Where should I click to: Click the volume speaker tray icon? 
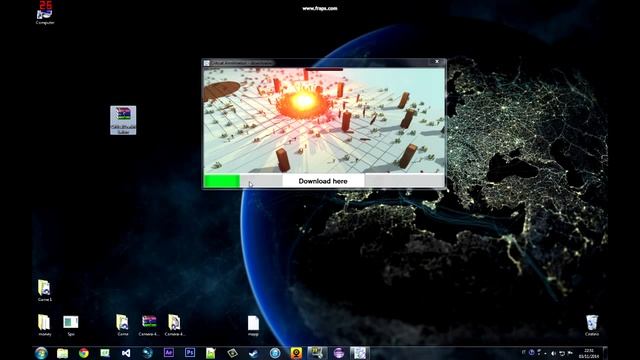coord(554,353)
